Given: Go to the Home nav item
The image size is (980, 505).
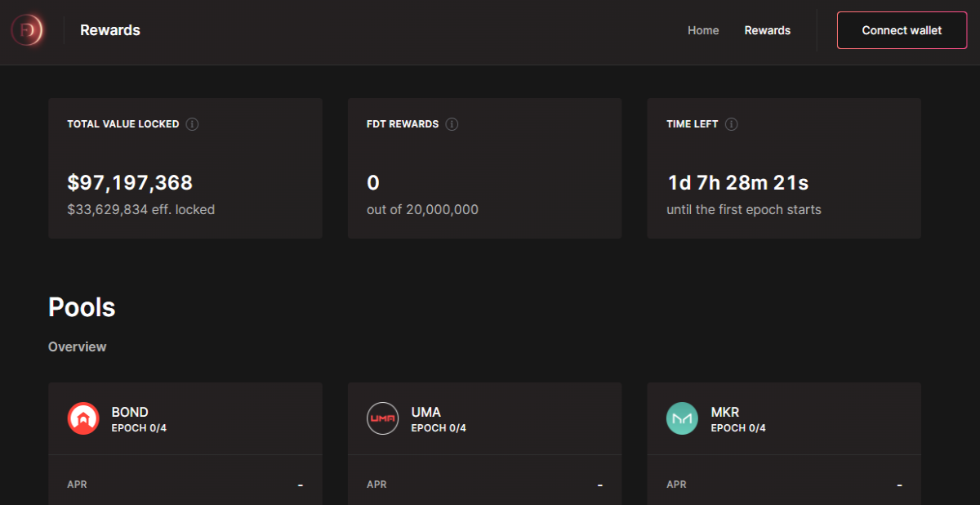Looking at the screenshot, I should pos(703,30).
